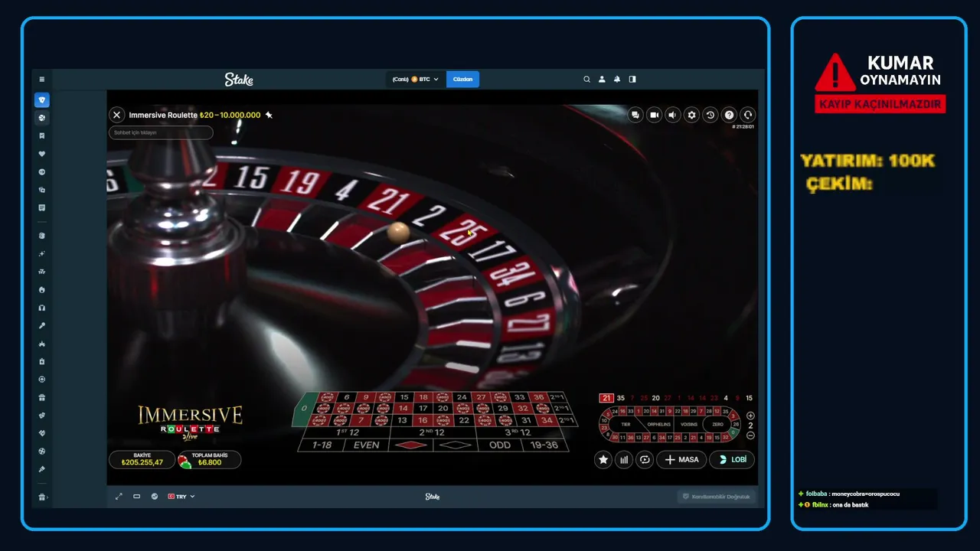The width and height of the screenshot is (980, 551).
Task: Select the VOISINS racetrack bet
Action: pos(689,424)
